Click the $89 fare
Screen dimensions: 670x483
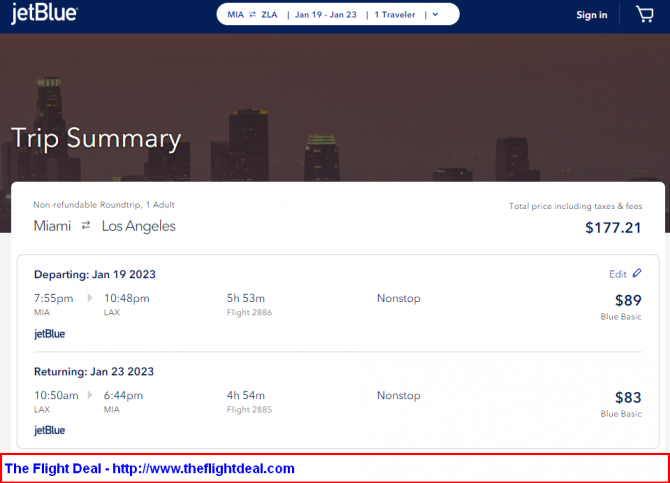click(628, 300)
